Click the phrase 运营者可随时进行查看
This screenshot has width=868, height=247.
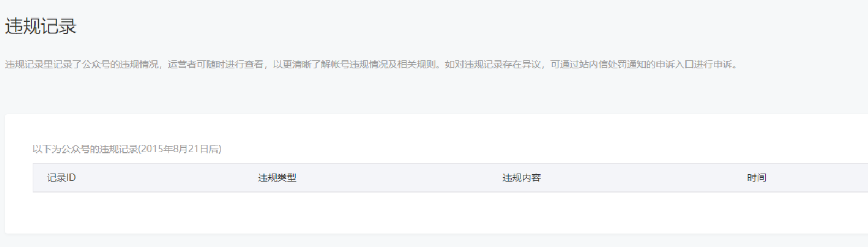point(215,64)
